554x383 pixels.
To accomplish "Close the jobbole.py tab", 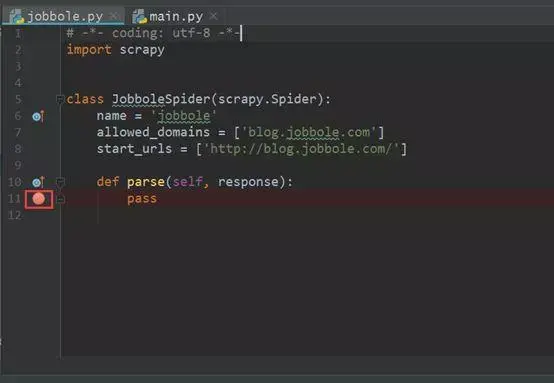I will (x=114, y=16).
